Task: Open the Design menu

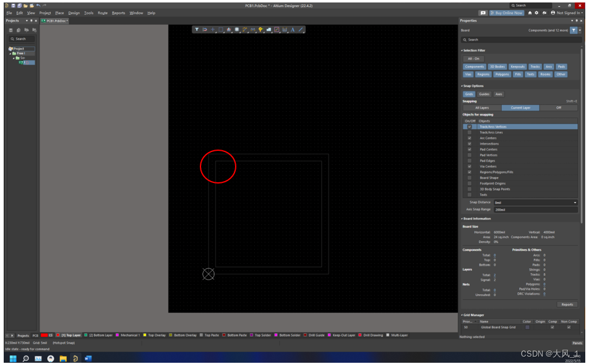Action: coord(74,13)
